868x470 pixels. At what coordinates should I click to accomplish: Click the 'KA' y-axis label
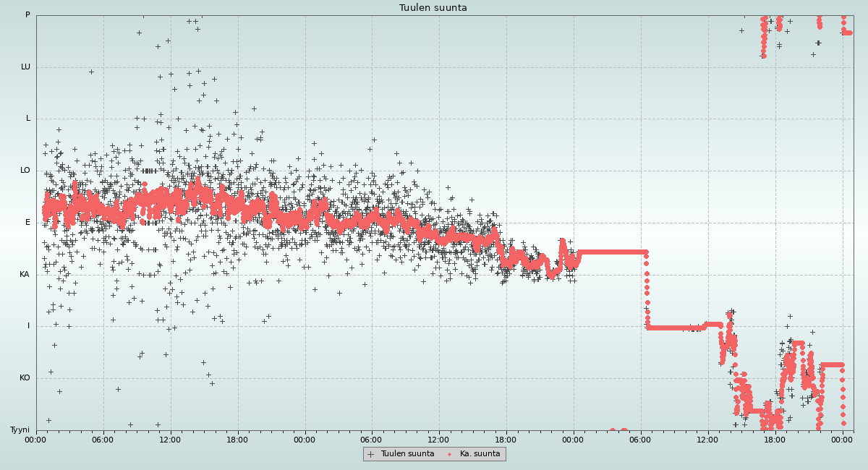(x=25, y=275)
